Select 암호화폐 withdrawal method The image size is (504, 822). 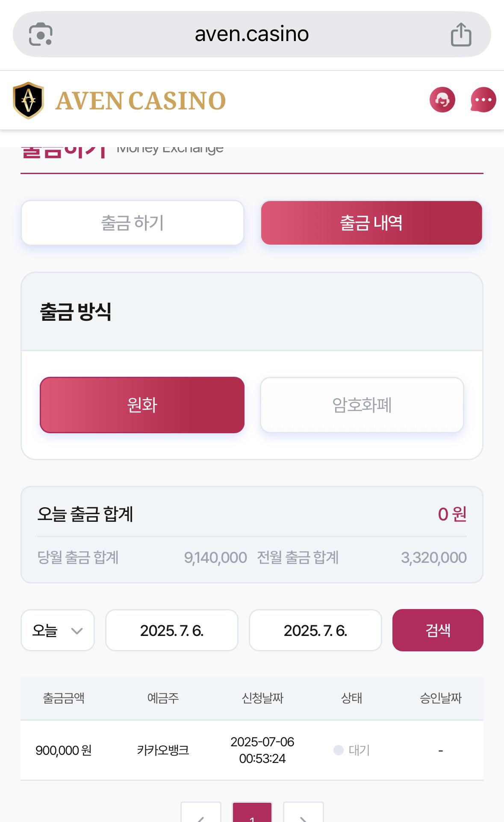(x=362, y=405)
